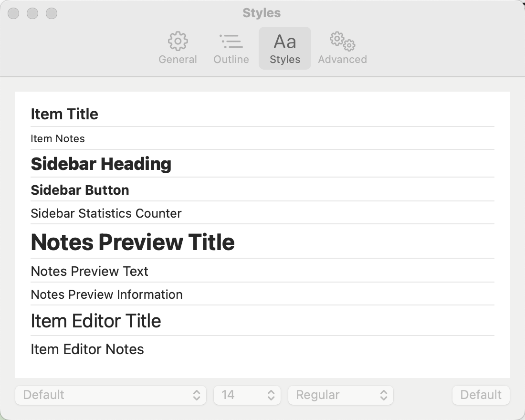Pick the Sidebar Button style
Screen dimensions: 525x420
point(262,189)
